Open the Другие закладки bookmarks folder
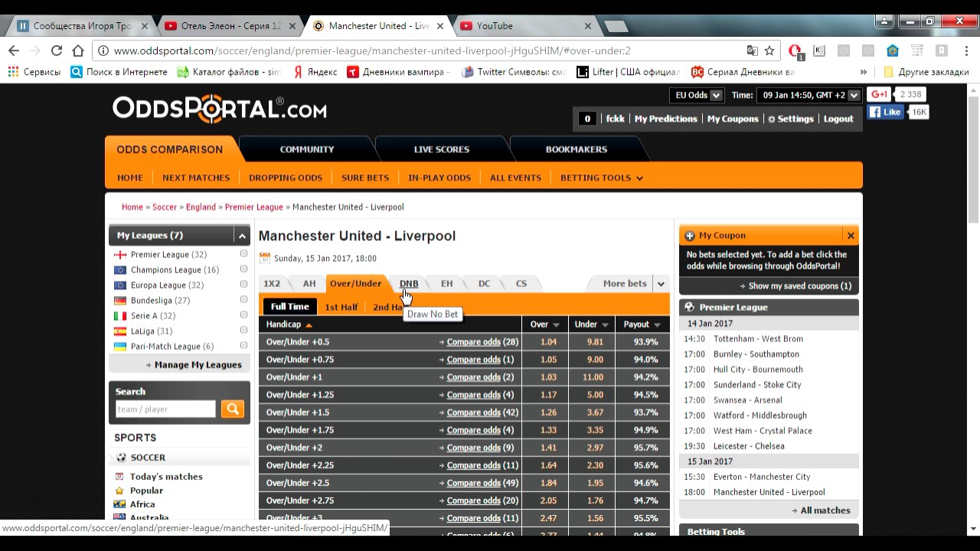The width and height of the screenshot is (980, 551). [x=926, y=72]
